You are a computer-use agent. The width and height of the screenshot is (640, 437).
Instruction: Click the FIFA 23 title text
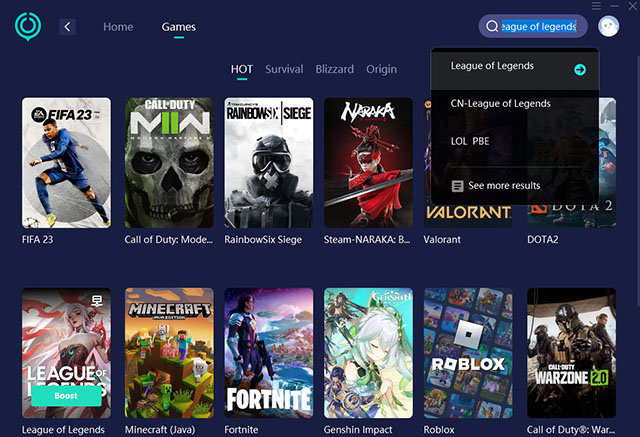pos(38,240)
